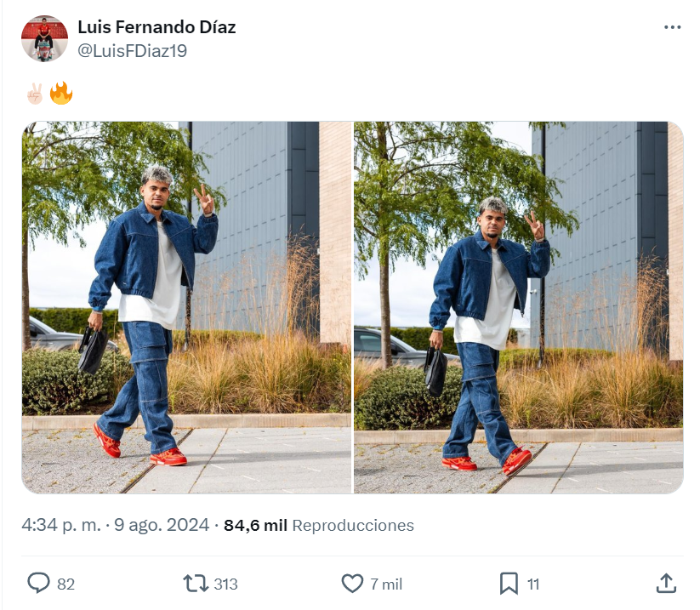Screen dimensions: 700x610
Task: Open the left photo in the tweet
Action: [x=186, y=307]
